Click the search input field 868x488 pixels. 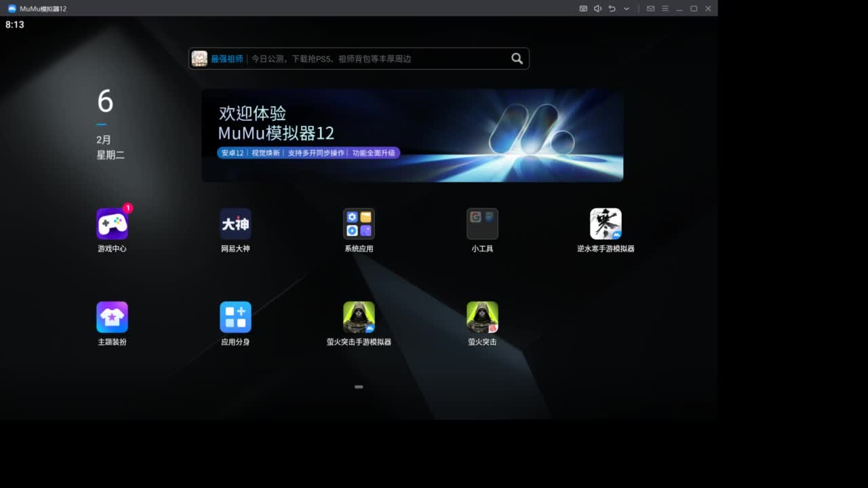(x=359, y=58)
